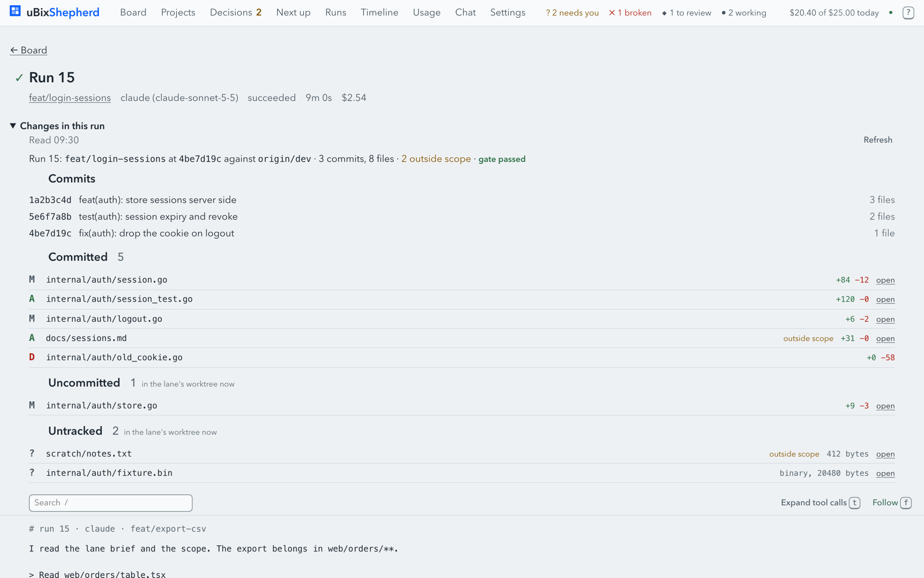Open fixture.bin via its open link
The width and height of the screenshot is (924, 578).
click(x=885, y=473)
